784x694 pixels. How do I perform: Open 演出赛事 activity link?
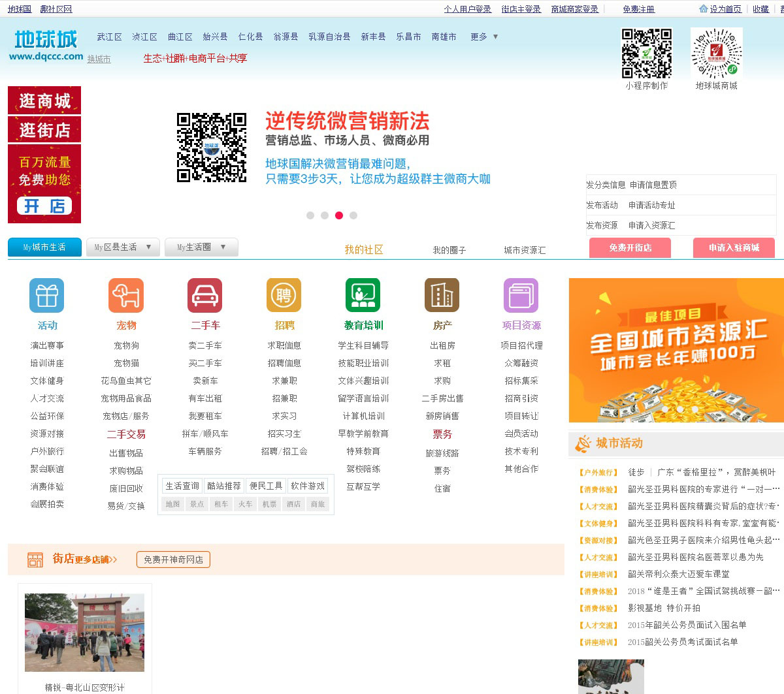click(x=47, y=346)
